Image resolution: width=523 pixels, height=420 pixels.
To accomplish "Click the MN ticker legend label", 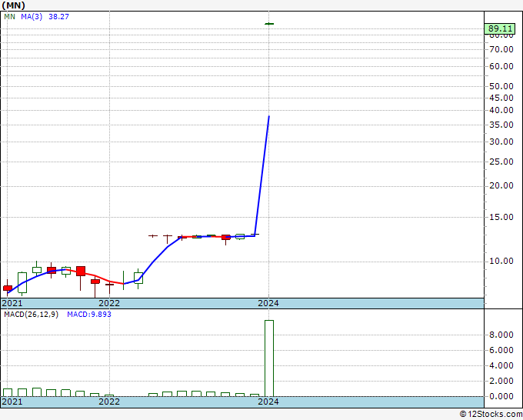I will 9,16.
